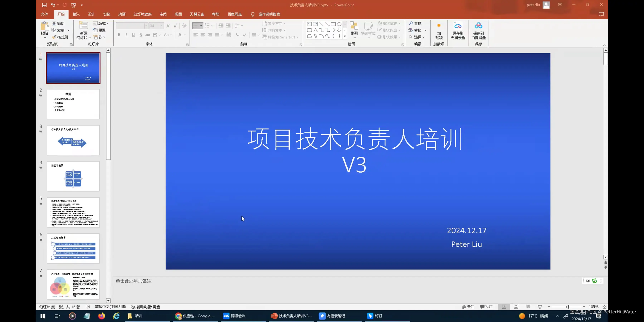
Task: Select slide 4 thumbnail in panel
Action: tap(73, 176)
